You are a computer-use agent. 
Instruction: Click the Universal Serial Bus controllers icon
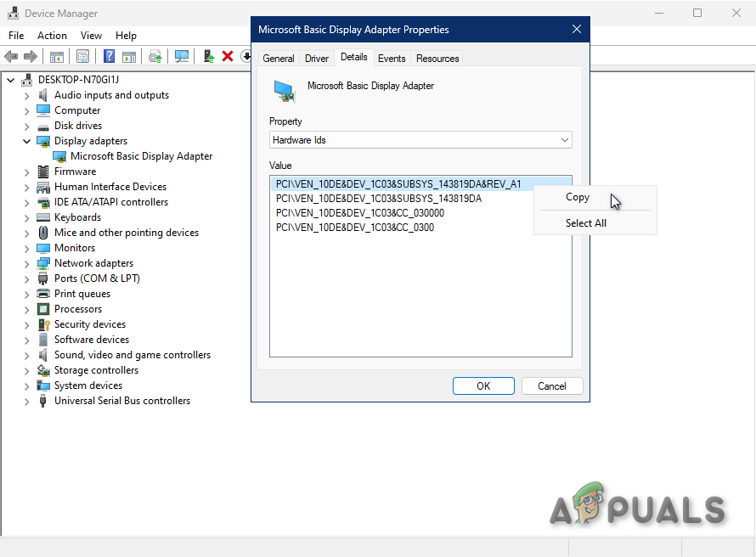pyautogui.click(x=43, y=401)
